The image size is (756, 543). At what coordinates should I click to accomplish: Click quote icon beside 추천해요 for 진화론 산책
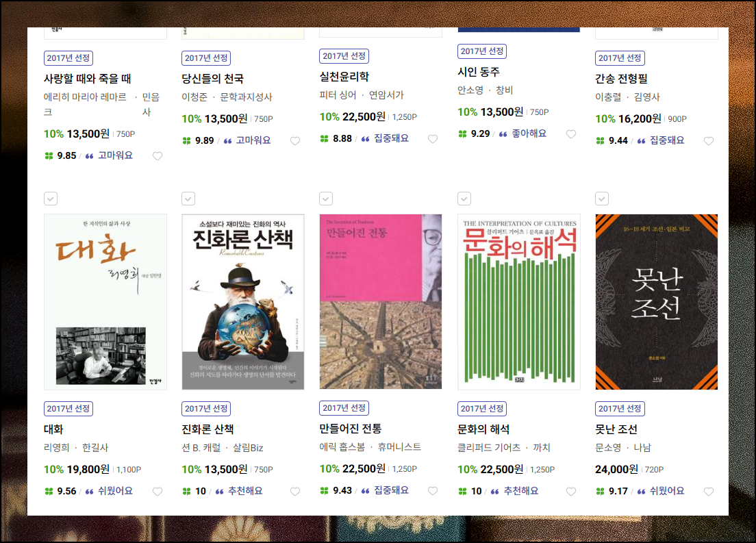(x=219, y=492)
